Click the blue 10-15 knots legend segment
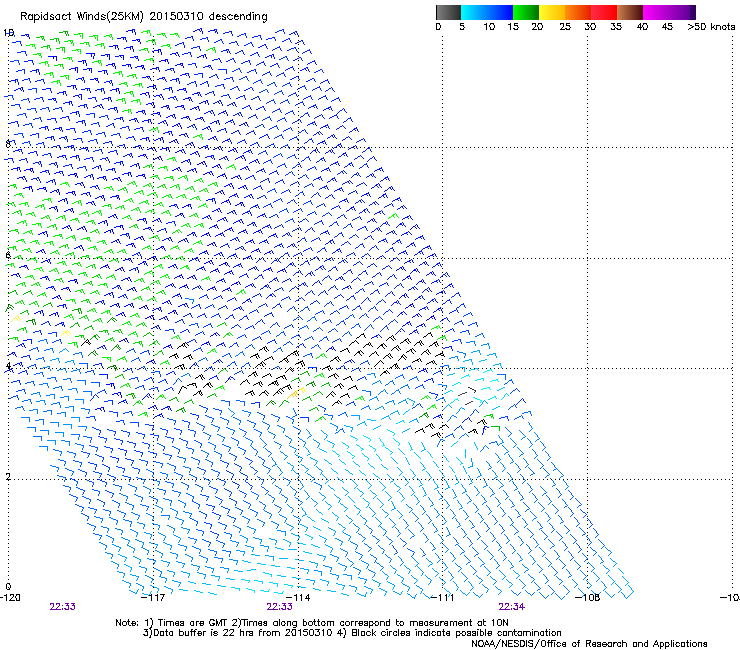Viewport: 740px width, 650px height. (x=500, y=12)
